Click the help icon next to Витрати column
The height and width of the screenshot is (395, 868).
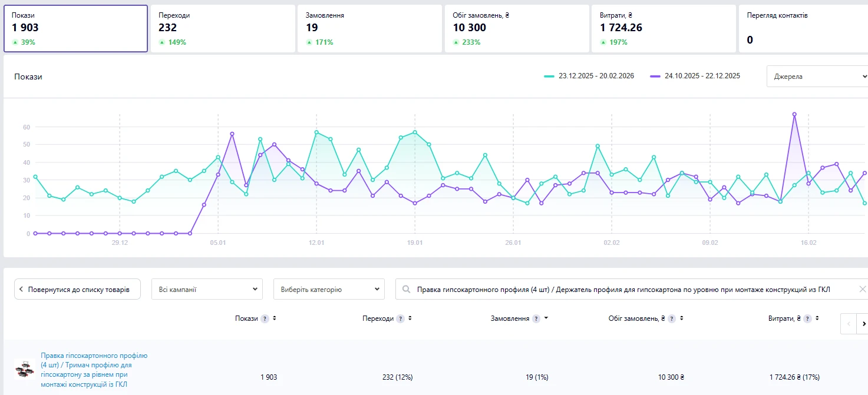coord(808,318)
